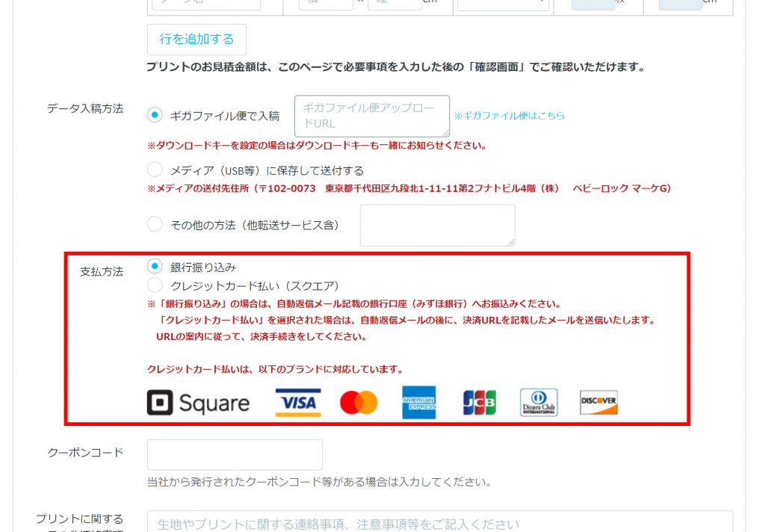Choose クレジットカード払い（スクエア） payment option
The height and width of the screenshot is (532, 765).
pyautogui.click(x=155, y=285)
